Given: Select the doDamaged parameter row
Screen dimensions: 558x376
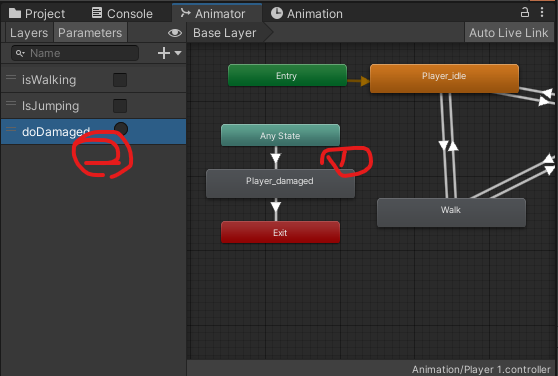Looking at the screenshot, I should point(93,132).
